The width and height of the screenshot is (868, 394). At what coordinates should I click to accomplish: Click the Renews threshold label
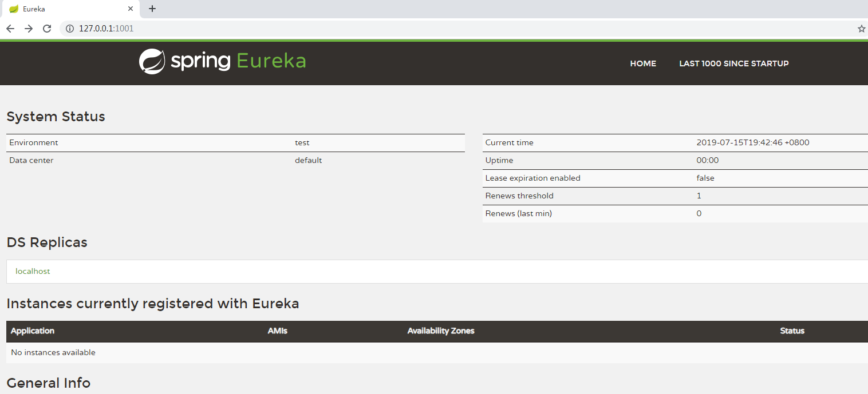pos(519,196)
